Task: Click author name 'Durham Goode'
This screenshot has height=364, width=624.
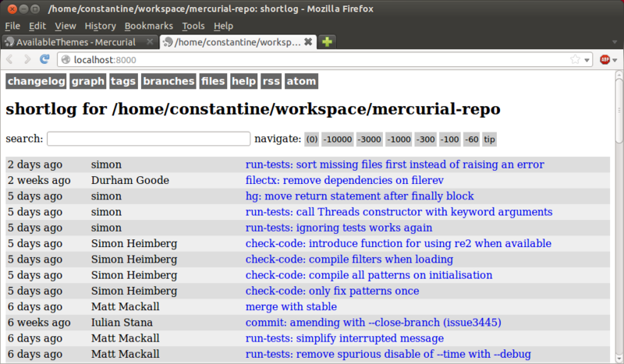Action: click(130, 180)
